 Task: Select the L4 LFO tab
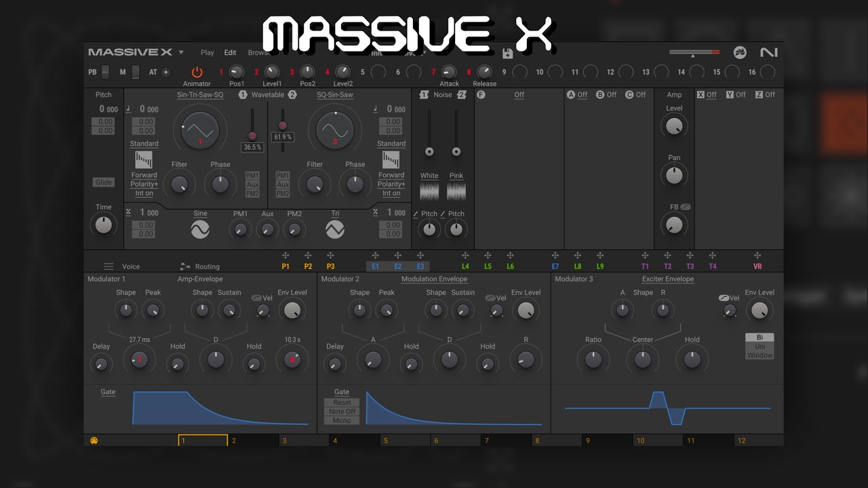[x=465, y=266]
